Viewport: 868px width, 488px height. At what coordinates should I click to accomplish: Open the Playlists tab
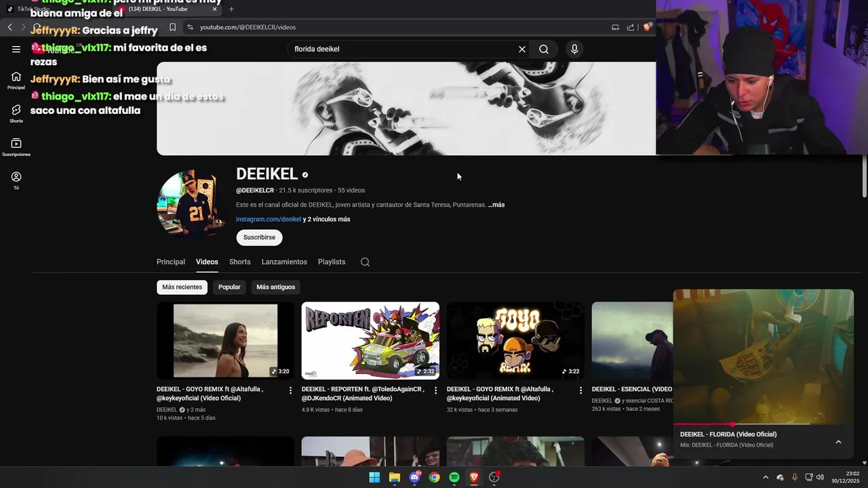coord(332,262)
